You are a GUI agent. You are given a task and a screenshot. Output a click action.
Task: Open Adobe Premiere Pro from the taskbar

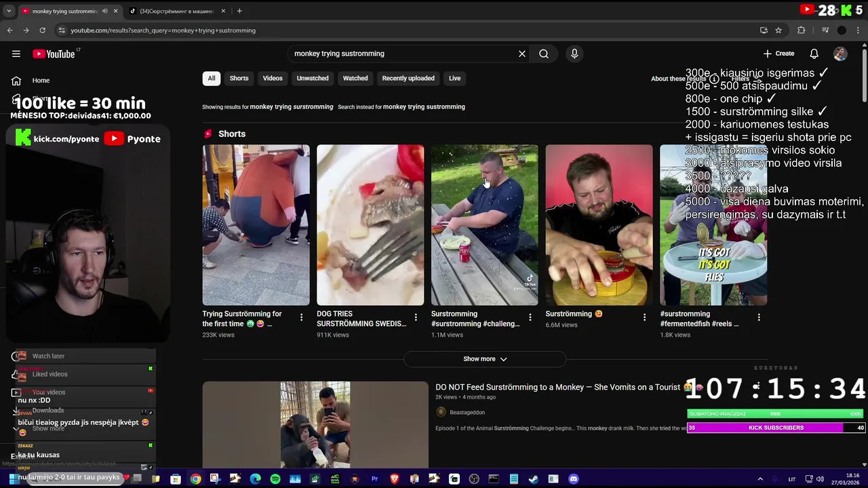pos(374,479)
